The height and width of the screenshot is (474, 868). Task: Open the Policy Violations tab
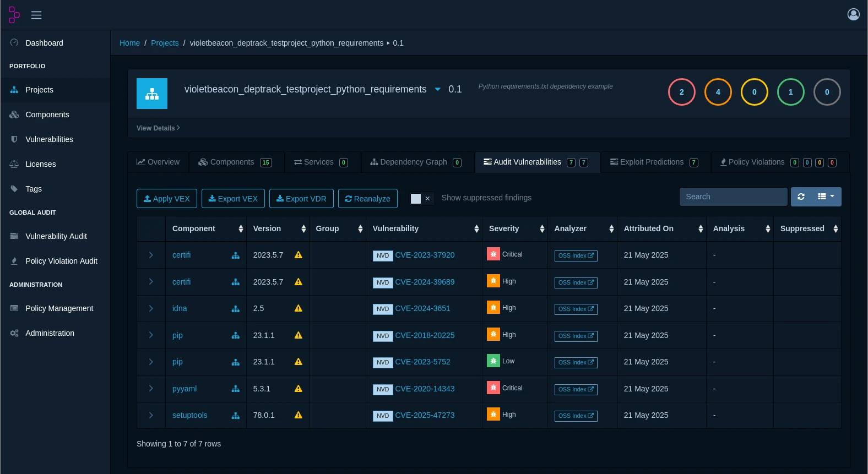(779, 162)
